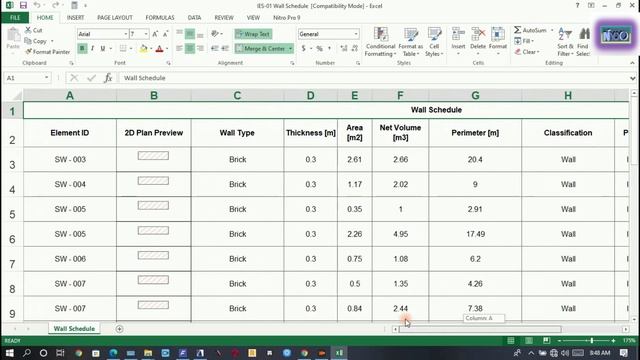Open the FILE tab
This screenshot has width=640, height=360.
(x=15, y=18)
